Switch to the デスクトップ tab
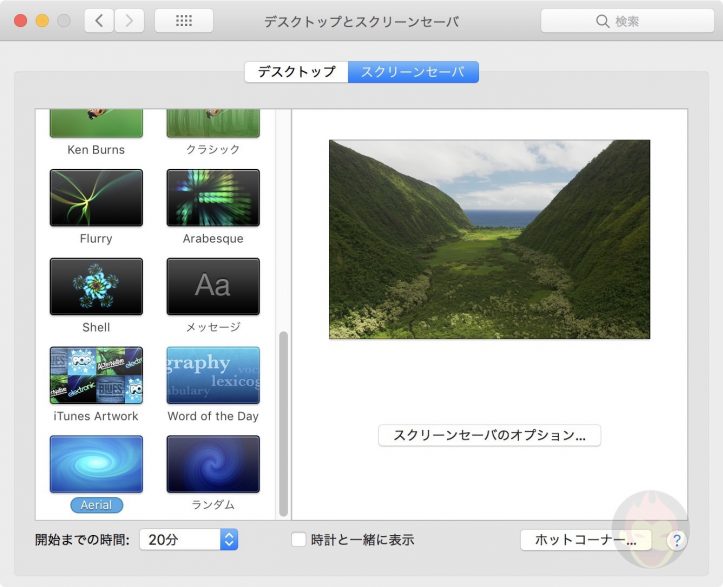The image size is (723, 587). pos(296,72)
